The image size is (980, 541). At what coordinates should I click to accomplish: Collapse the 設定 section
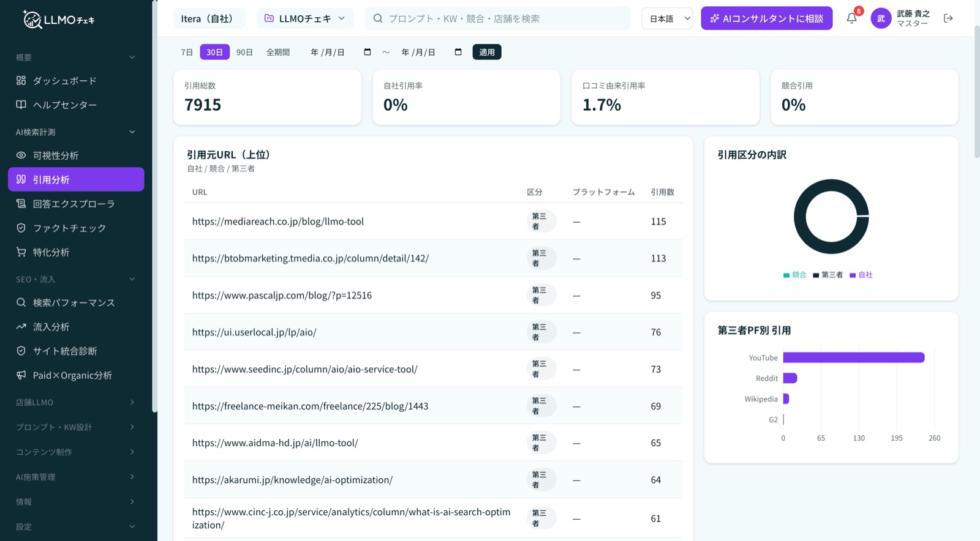click(132, 526)
